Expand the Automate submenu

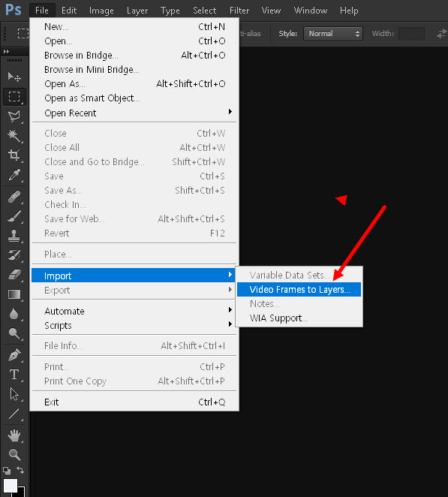[x=134, y=311]
